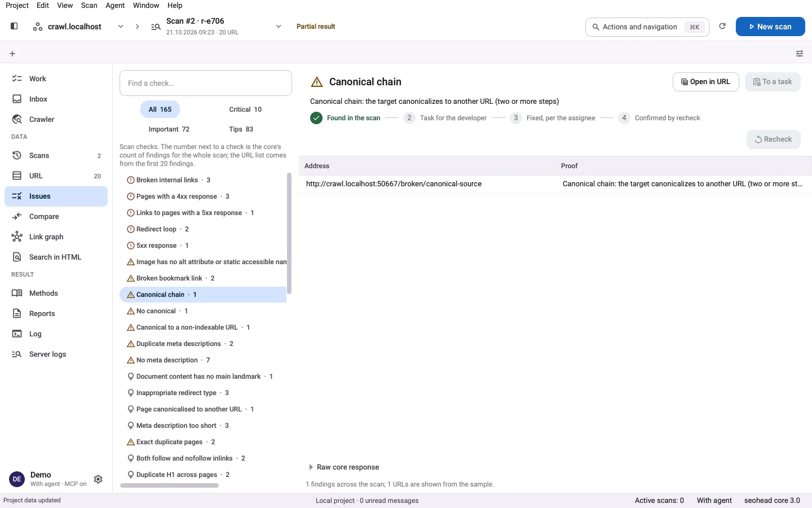
Task: Expand the crawl.localhost project dropdown
Action: 120,27
